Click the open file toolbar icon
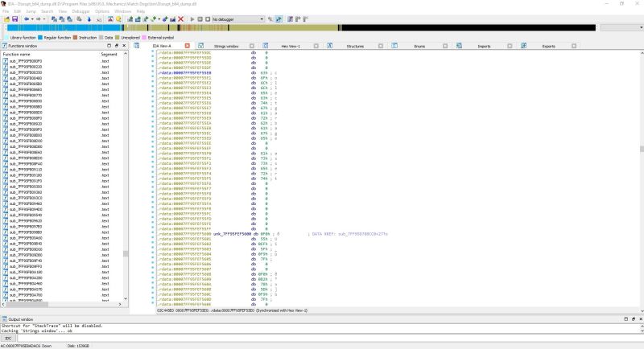The image size is (644, 349). click(6, 19)
